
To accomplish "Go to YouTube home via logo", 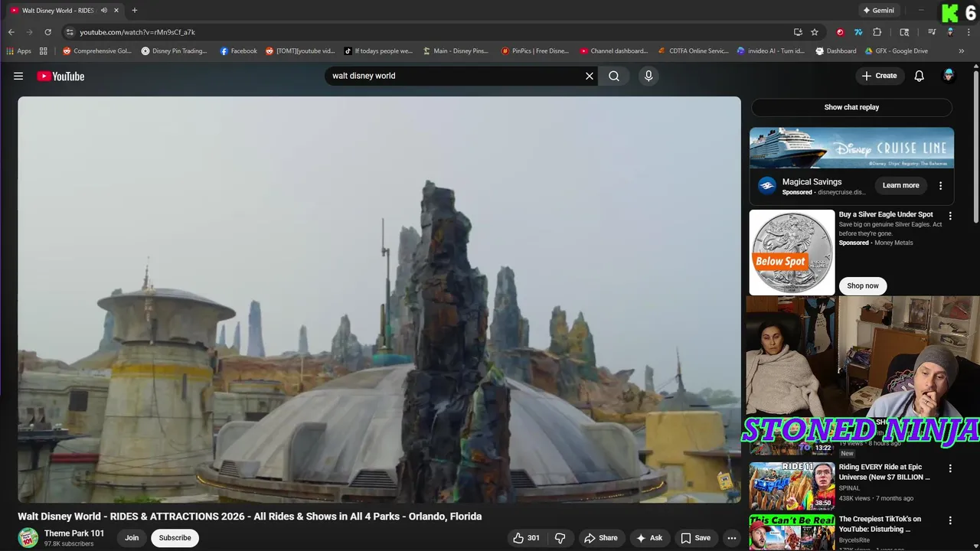I will [60, 76].
